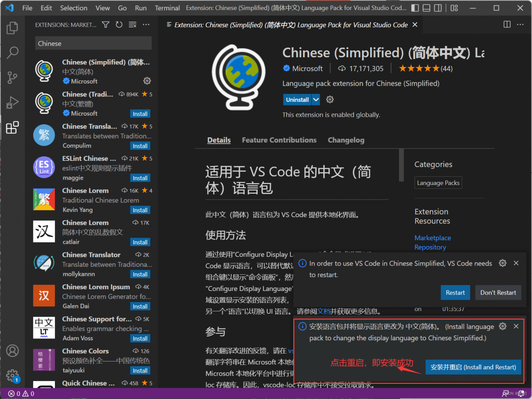This screenshot has height=399, width=532.
Task: Click the 文档 documentation link
Action: (x=324, y=311)
